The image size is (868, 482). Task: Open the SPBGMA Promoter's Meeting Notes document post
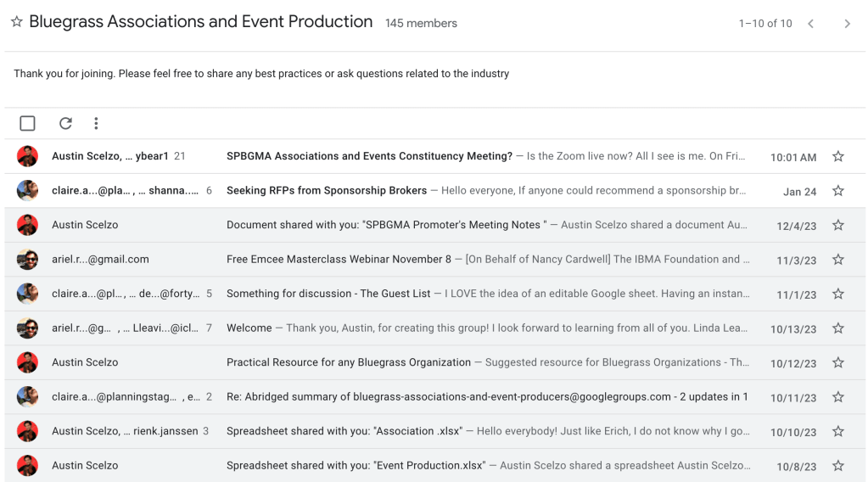386,225
